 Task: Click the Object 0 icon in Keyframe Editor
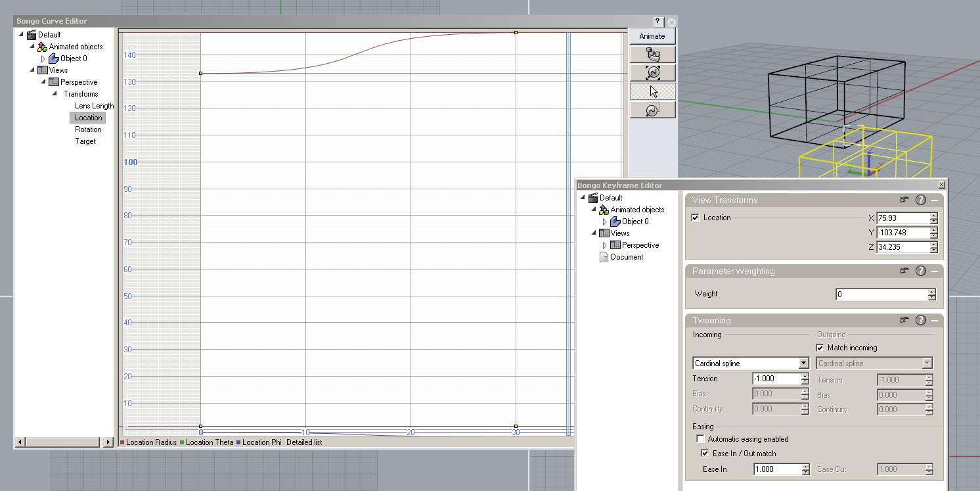[x=615, y=222]
